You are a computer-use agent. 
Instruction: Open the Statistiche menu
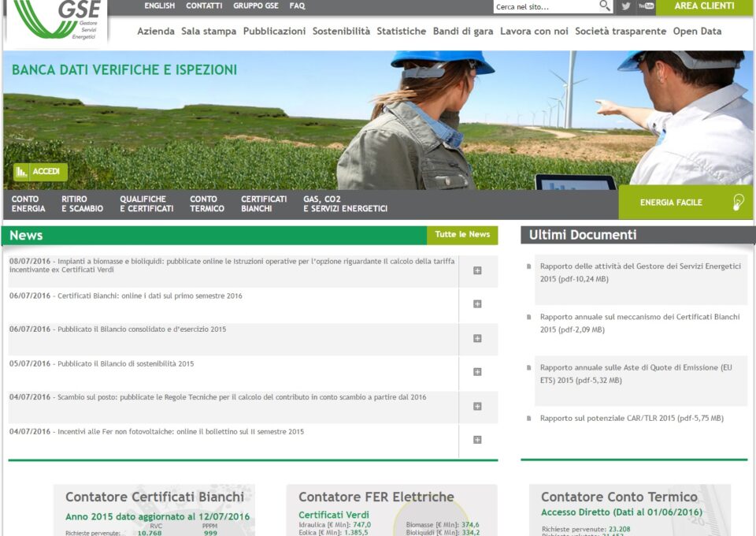tap(401, 32)
